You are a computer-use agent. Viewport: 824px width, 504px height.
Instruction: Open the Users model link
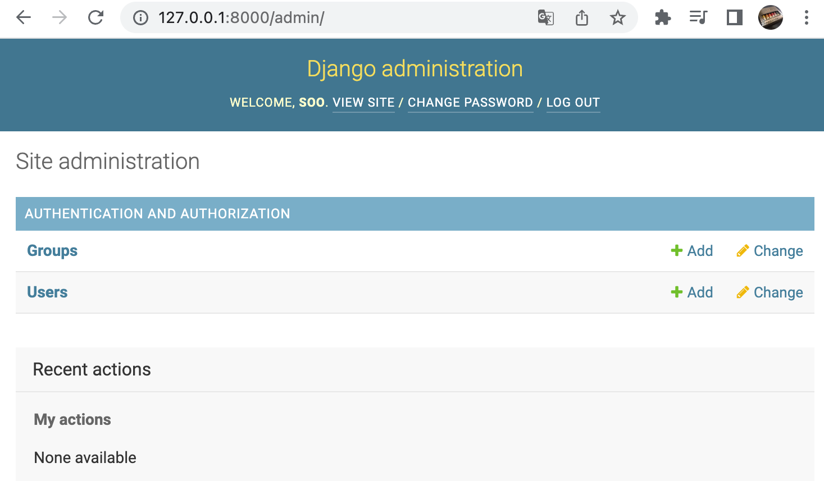[x=47, y=292]
